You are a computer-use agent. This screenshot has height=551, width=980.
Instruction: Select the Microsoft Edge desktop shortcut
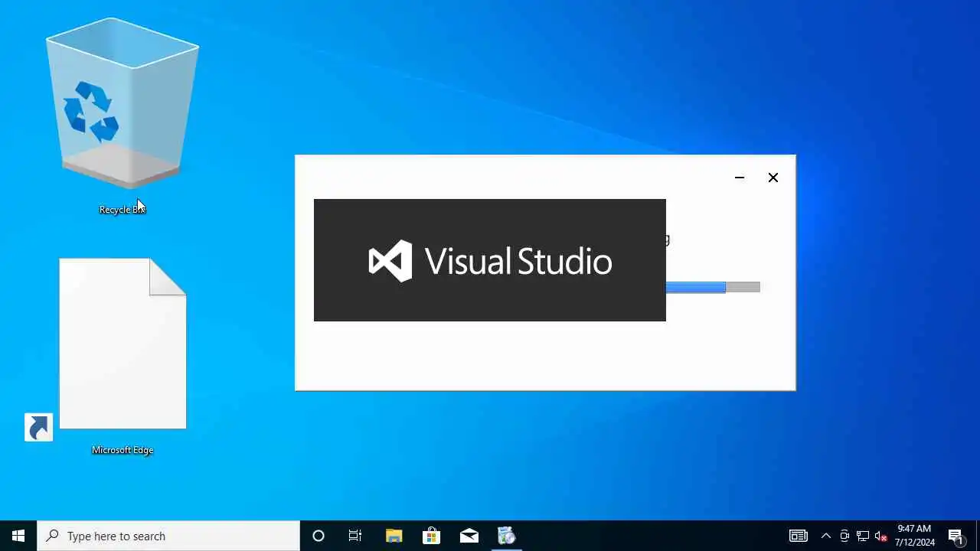click(122, 356)
